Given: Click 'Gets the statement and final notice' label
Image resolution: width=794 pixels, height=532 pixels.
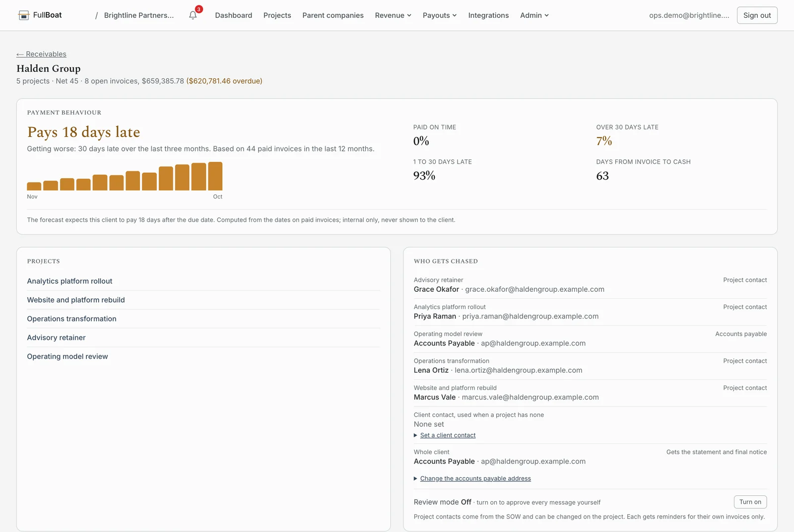Looking at the screenshot, I should pos(717,452).
